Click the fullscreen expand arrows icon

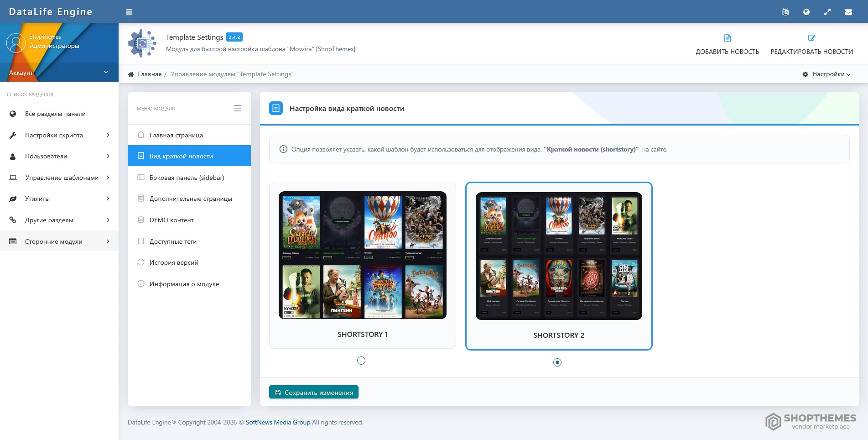coord(827,12)
